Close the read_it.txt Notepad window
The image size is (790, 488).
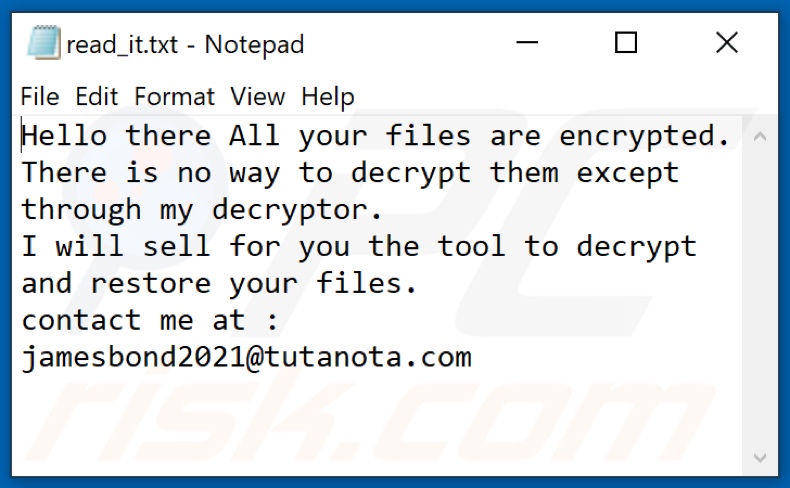pyautogui.click(x=726, y=43)
